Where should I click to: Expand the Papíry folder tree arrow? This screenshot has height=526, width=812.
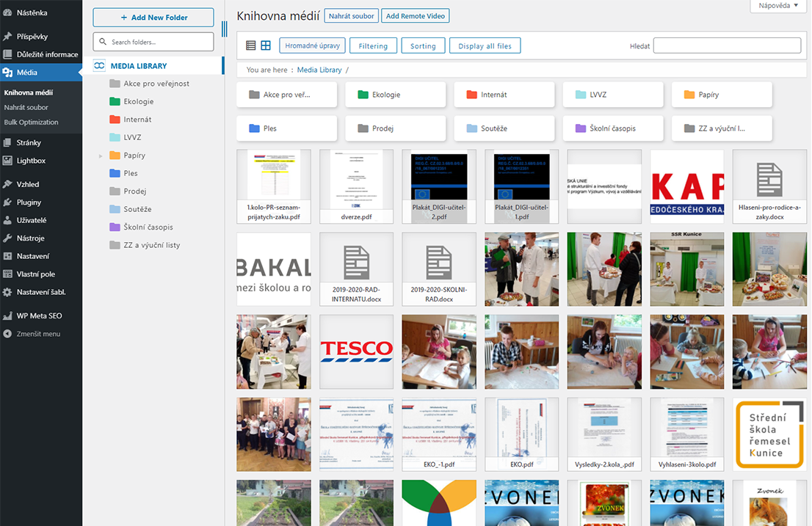(x=101, y=156)
